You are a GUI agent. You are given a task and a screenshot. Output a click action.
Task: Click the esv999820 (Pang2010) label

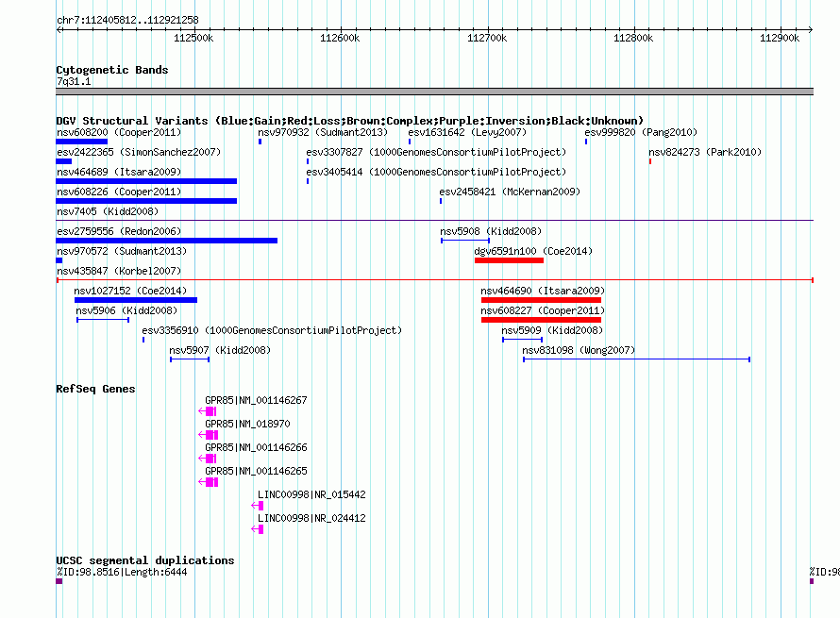tap(641, 132)
